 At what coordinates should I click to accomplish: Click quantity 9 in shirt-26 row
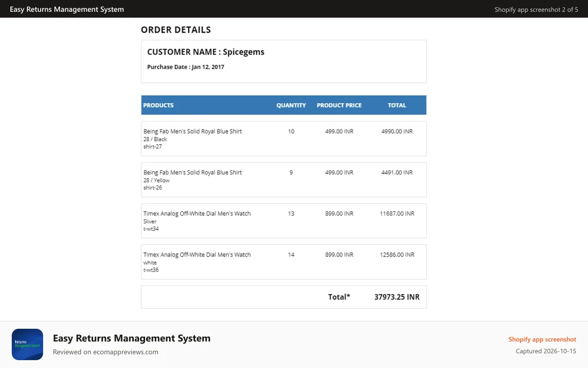coord(291,173)
